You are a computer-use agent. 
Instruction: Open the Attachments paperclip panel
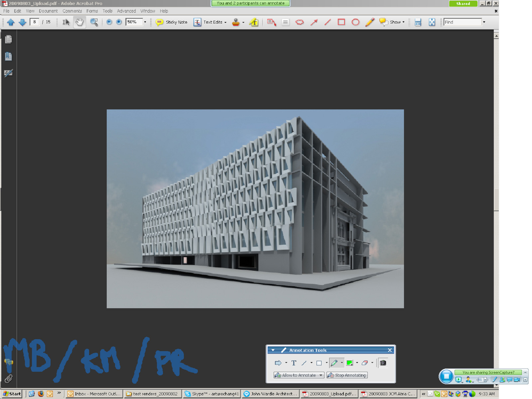tap(9, 378)
